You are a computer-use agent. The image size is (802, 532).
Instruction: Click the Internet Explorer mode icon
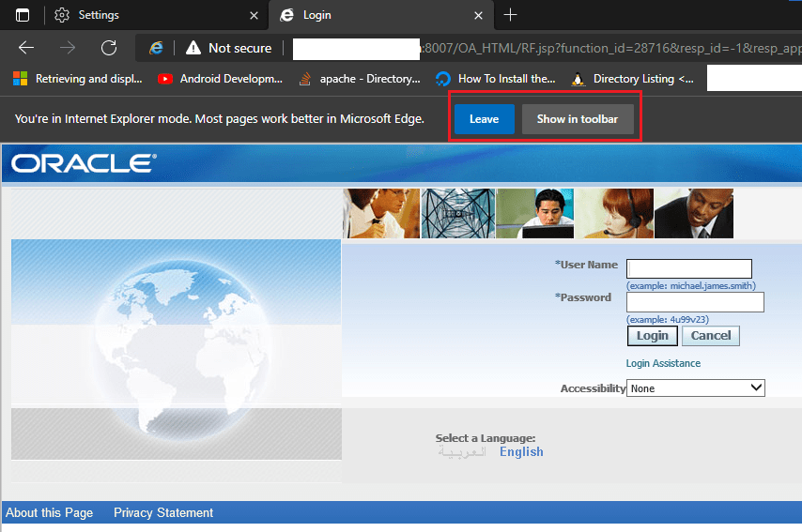point(156,48)
